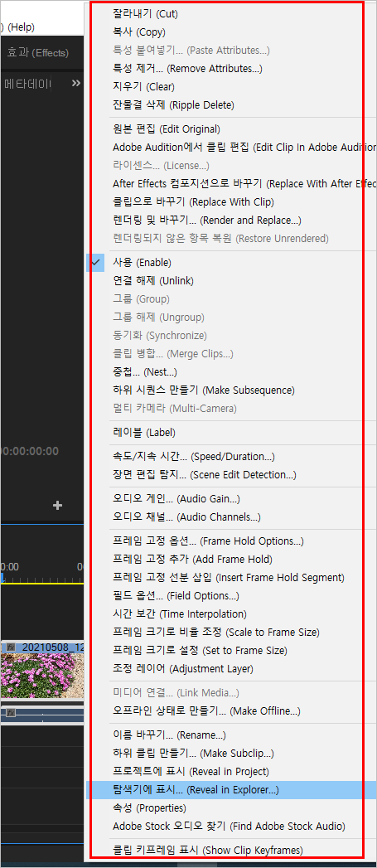Choose Make Offline... entry
Screen dimensions: 377x868
point(231,710)
